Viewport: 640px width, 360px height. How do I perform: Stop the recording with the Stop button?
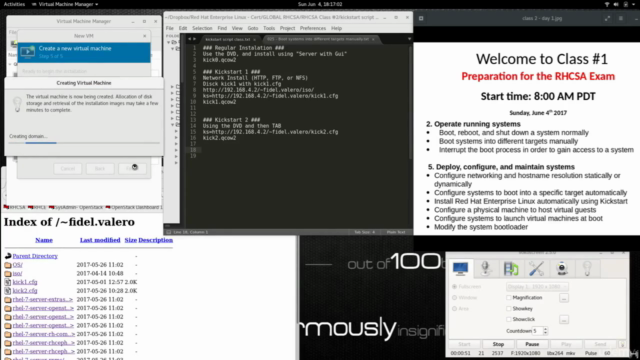498,344
